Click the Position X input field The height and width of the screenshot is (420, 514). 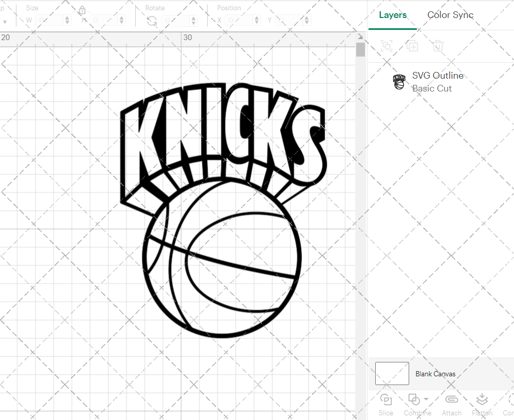coord(240,21)
